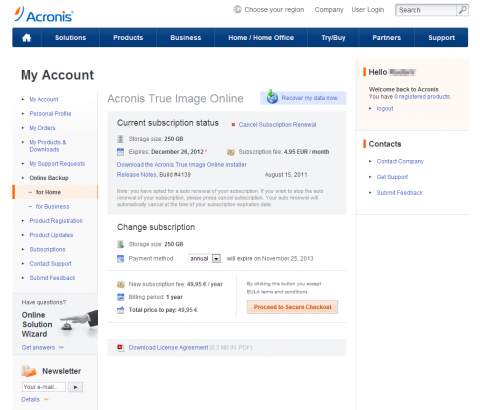
Task: Click logout link
Action: 385,109
